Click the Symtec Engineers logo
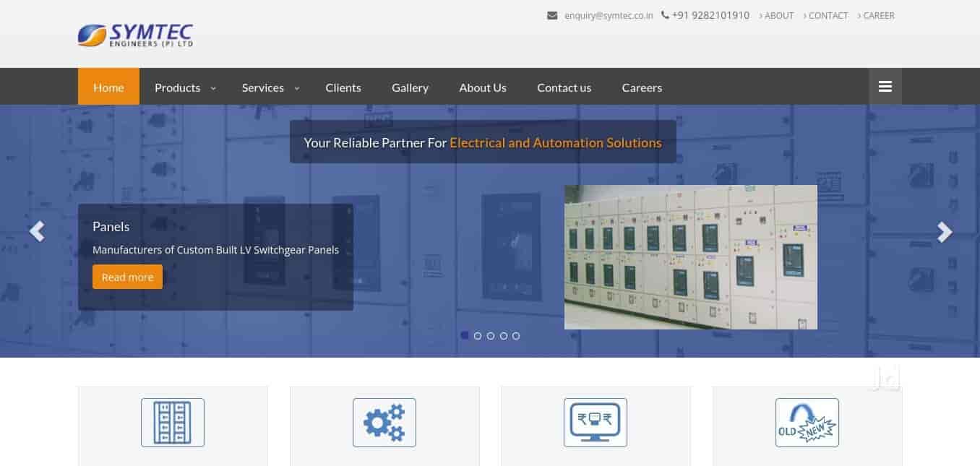 coord(135,35)
